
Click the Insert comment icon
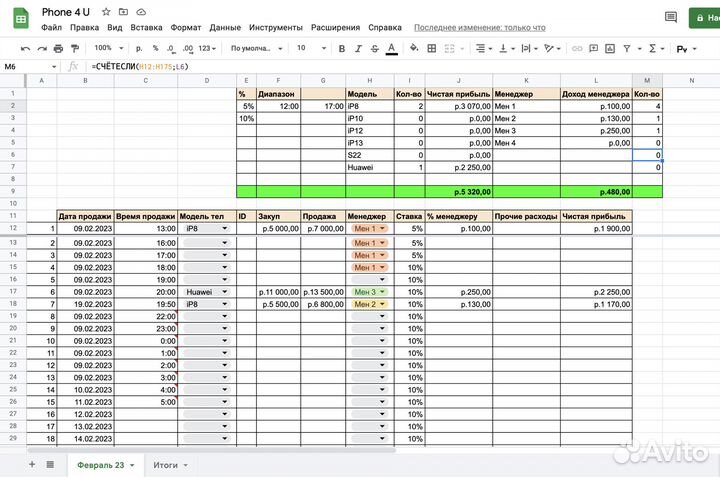[x=593, y=48]
